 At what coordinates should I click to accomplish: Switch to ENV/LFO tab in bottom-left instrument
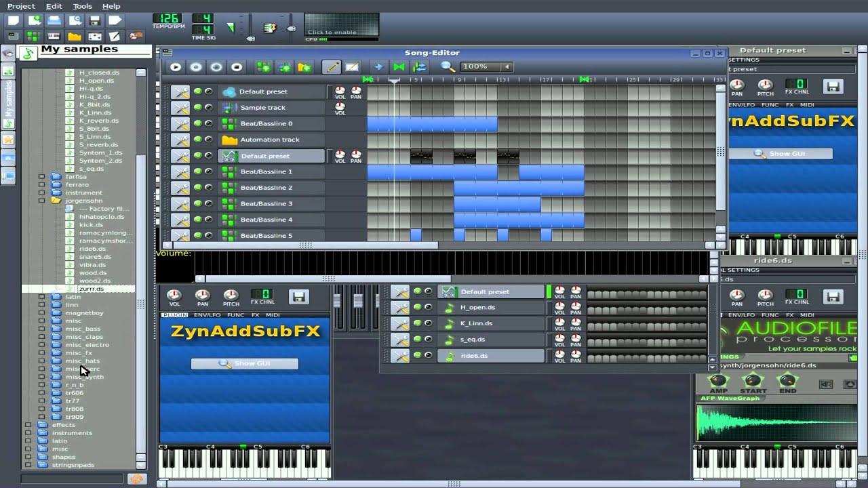point(207,315)
